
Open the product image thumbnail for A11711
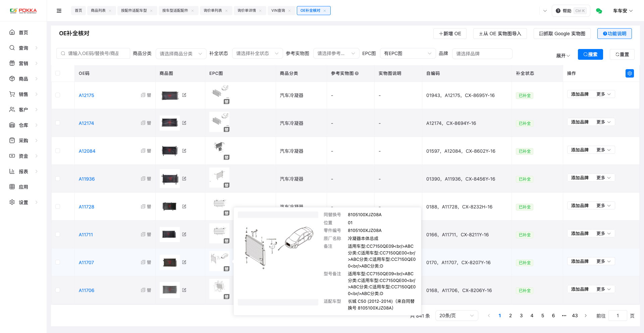point(170,234)
